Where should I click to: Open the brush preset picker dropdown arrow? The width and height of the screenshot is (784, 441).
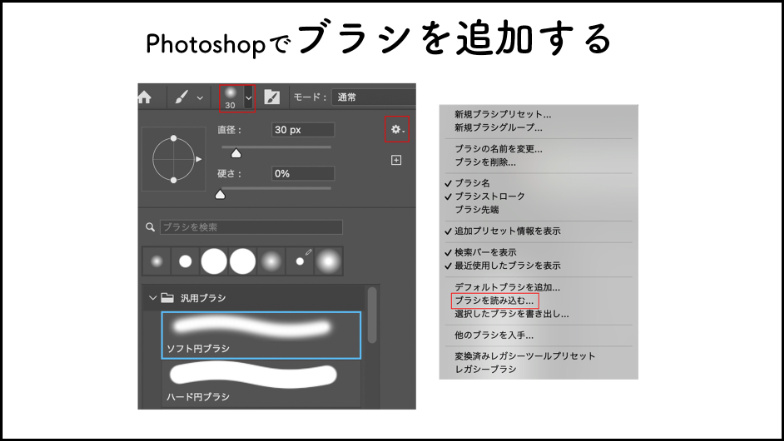tap(249, 98)
